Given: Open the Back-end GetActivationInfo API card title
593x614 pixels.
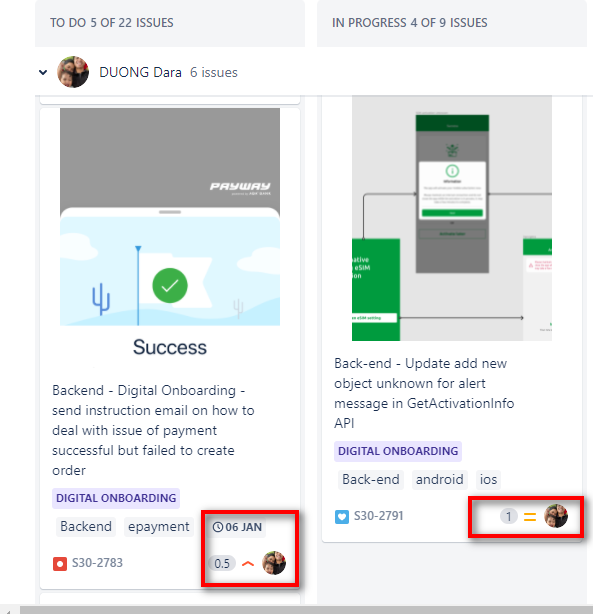Looking at the screenshot, I should click(x=424, y=393).
